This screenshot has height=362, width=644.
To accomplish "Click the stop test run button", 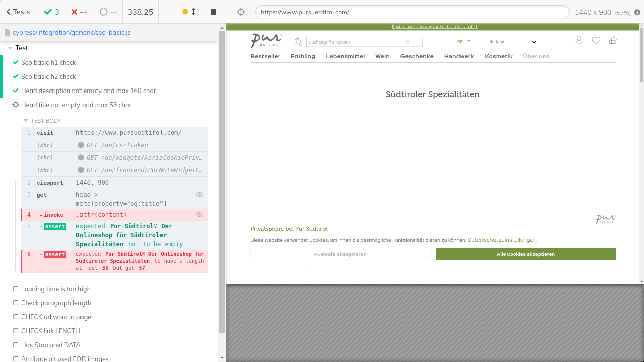I will coord(213,12).
